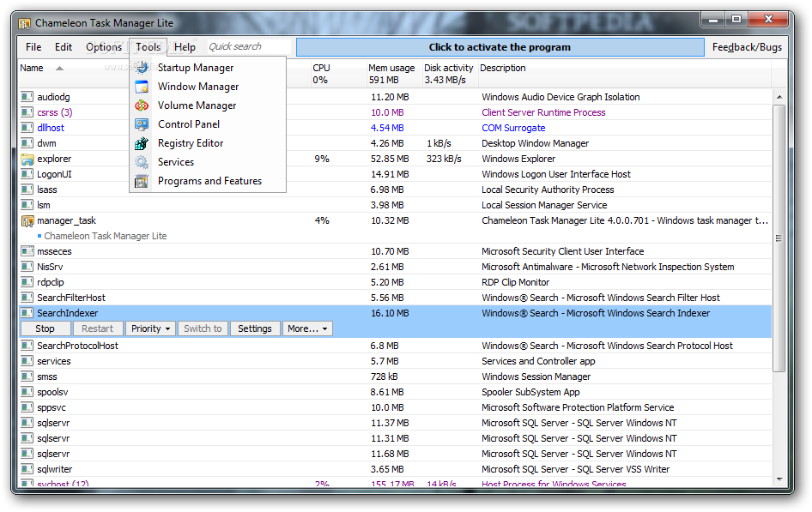Click the Volume Manager icon
Viewport: 812px width, 512px height.
(x=142, y=105)
